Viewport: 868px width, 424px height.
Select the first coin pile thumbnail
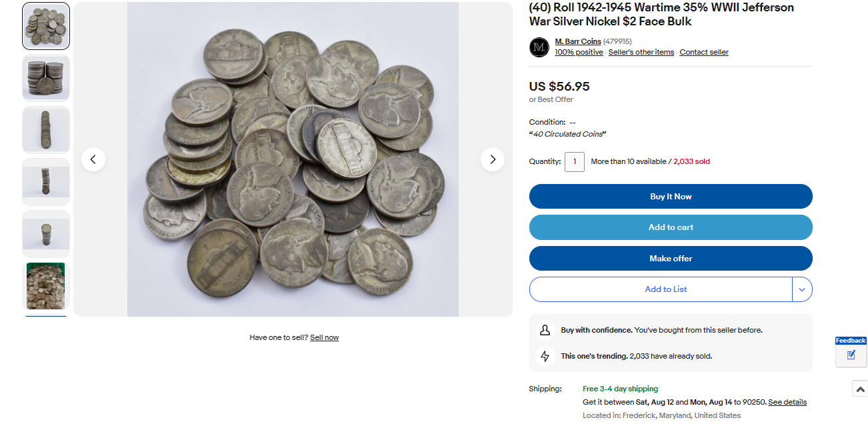(x=46, y=26)
